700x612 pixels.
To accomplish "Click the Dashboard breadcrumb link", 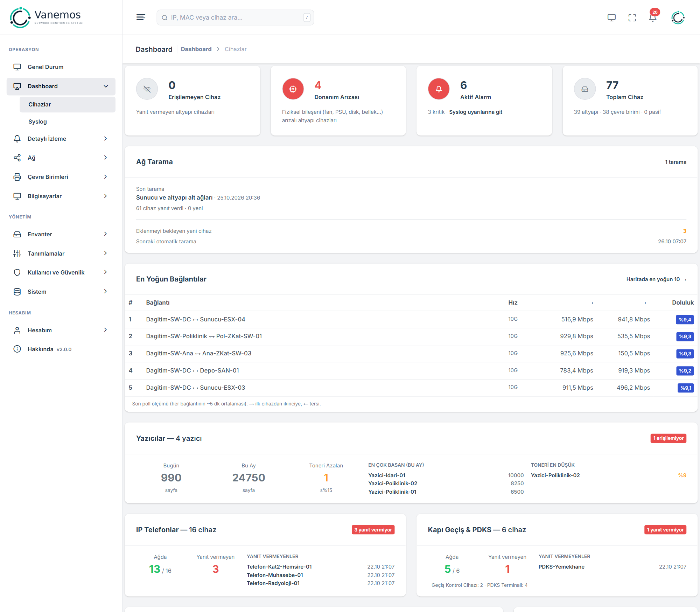I will tap(196, 49).
